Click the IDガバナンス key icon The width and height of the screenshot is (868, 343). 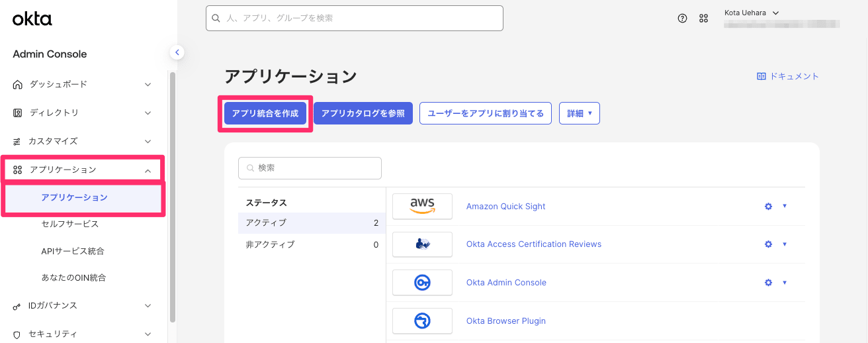click(17, 306)
